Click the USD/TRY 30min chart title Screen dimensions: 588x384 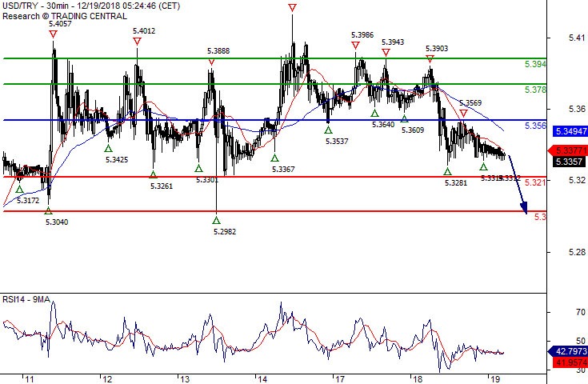point(91,6)
